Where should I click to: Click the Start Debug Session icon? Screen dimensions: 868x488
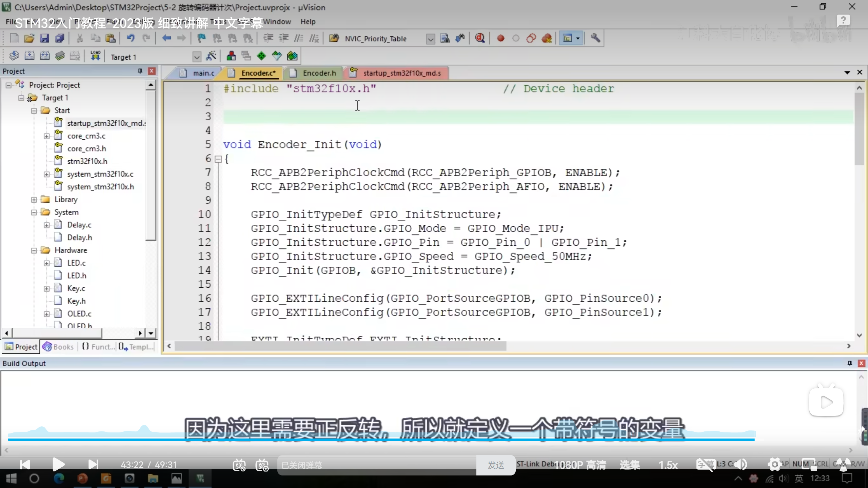[479, 38]
